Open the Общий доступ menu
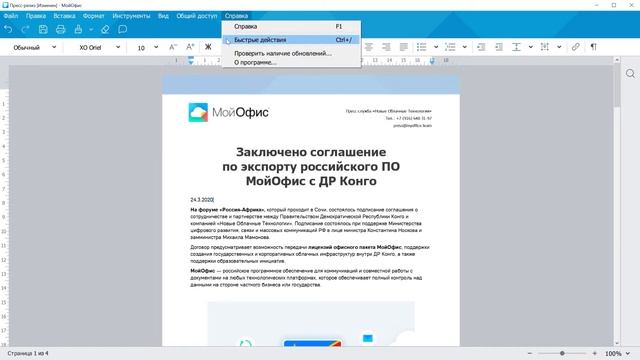The height and width of the screenshot is (360, 640). 197,16
